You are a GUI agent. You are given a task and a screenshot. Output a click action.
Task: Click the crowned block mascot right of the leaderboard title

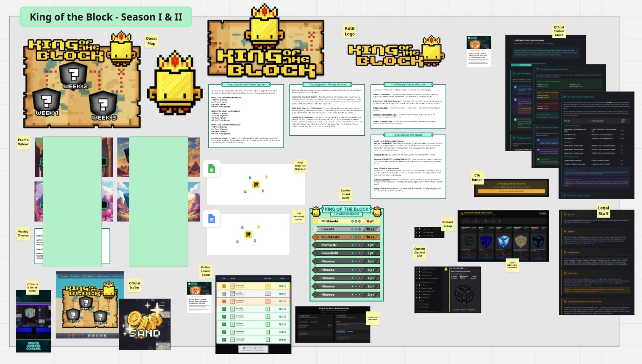point(377,211)
